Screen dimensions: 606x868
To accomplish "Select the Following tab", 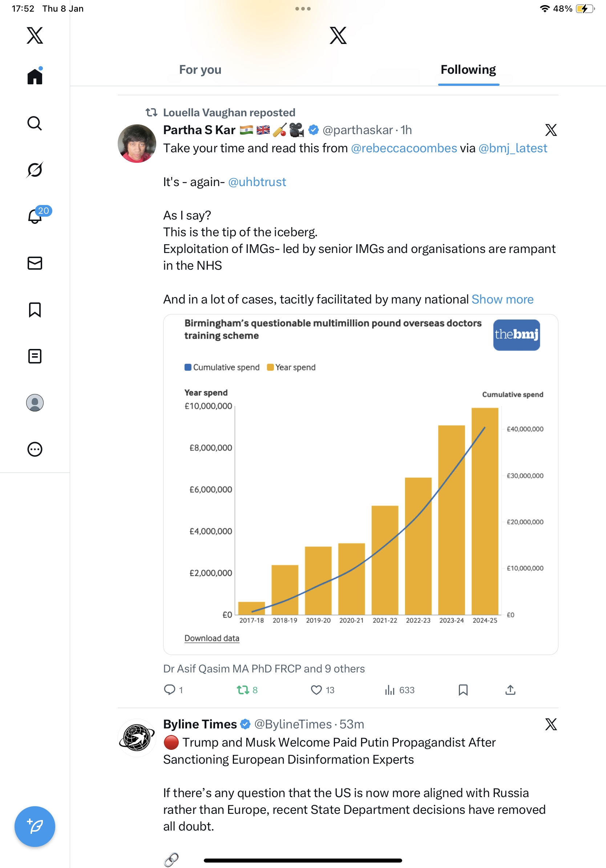I will click(x=468, y=70).
